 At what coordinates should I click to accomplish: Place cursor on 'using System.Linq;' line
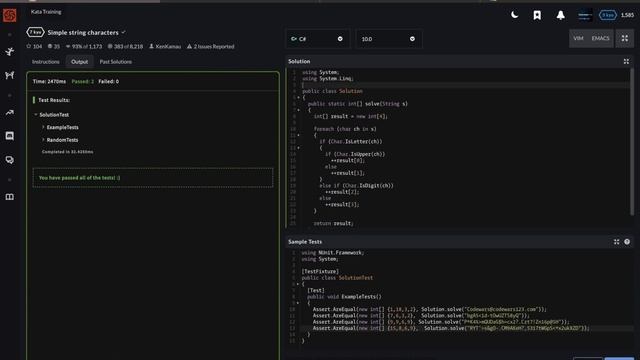[x=327, y=78]
